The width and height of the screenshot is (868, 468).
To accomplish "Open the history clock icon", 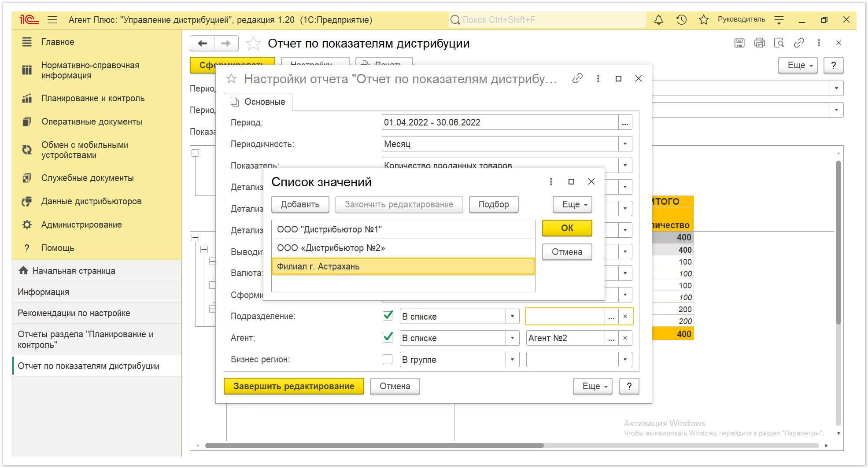I will coord(681,20).
